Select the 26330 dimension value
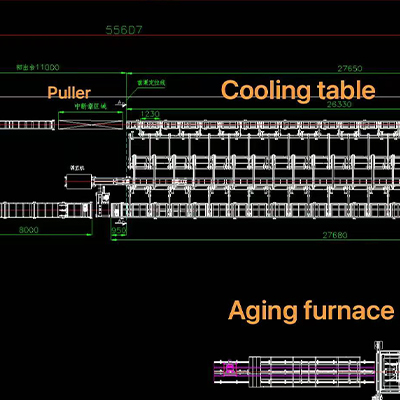Viewport: 400px width, 400px height. click(339, 104)
